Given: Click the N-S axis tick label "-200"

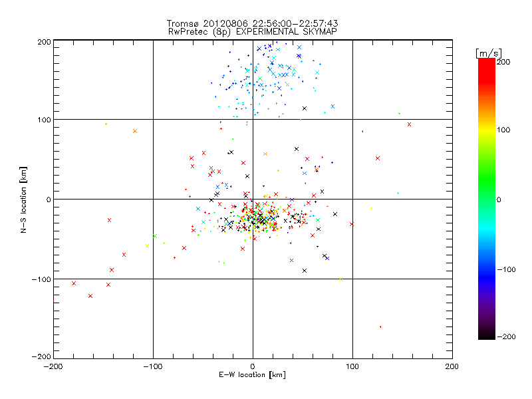Looking at the screenshot, I should coord(41,356).
